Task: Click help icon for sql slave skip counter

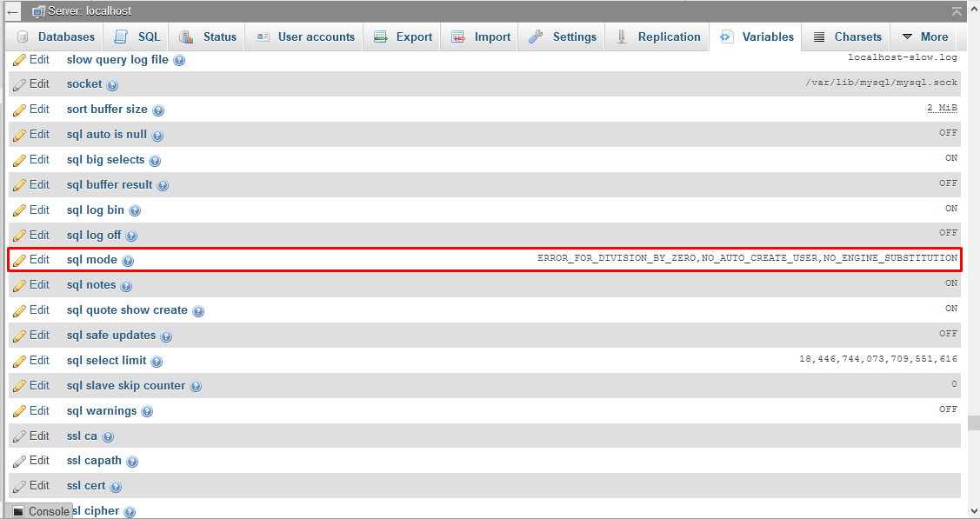Action: 196,387
